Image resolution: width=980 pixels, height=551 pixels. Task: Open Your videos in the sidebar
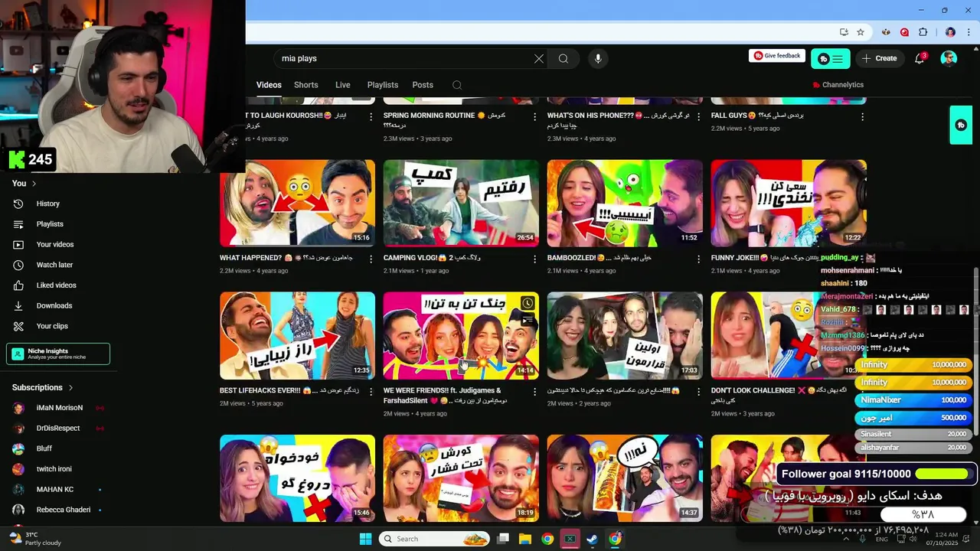pos(55,244)
